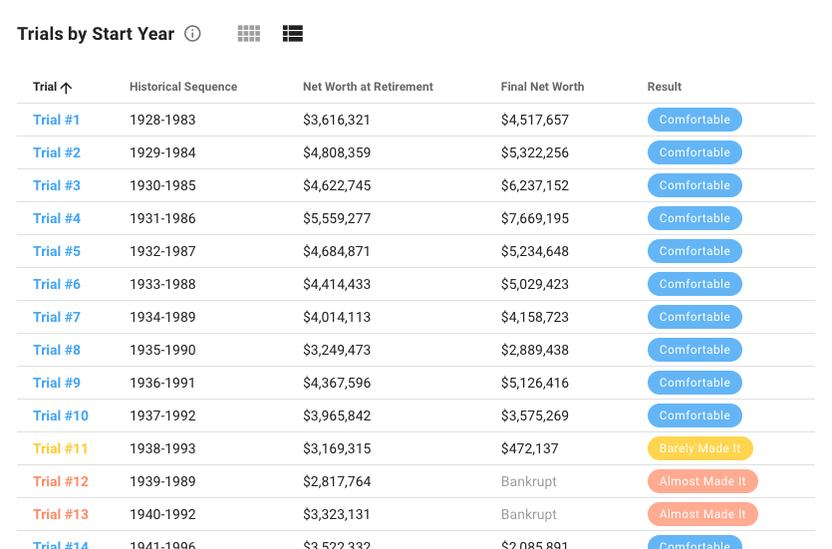Viewport: 832px width, 549px height.
Task: Click the info icon beside Trials by Start Year
Action: click(x=193, y=34)
